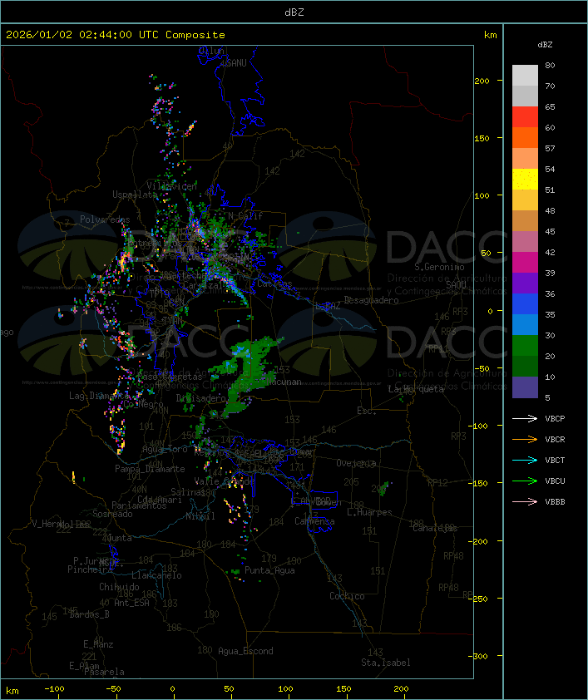The width and height of the screenshot is (588, 700).
Task: Click the Carmensa map label
Action: pyautogui.click(x=314, y=521)
